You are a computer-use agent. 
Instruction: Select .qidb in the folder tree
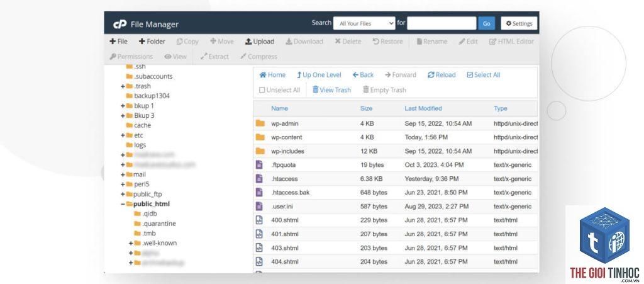coord(150,213)
